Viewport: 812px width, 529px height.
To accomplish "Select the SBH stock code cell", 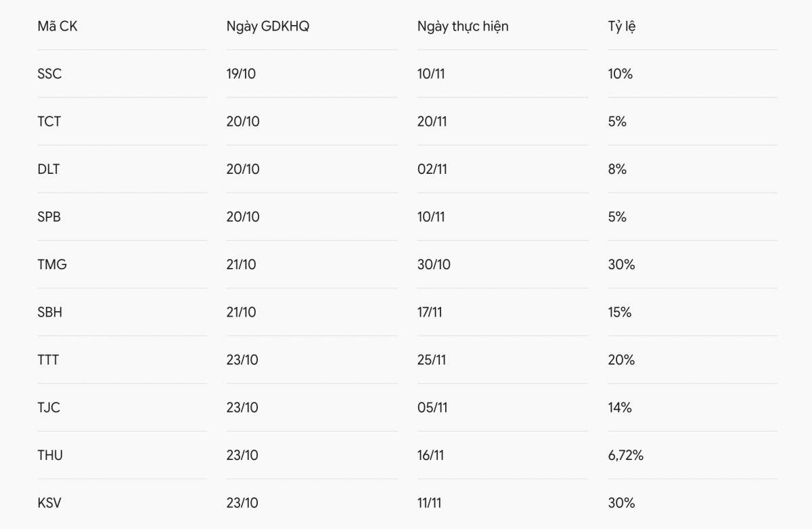I will [x=50, y=313].
